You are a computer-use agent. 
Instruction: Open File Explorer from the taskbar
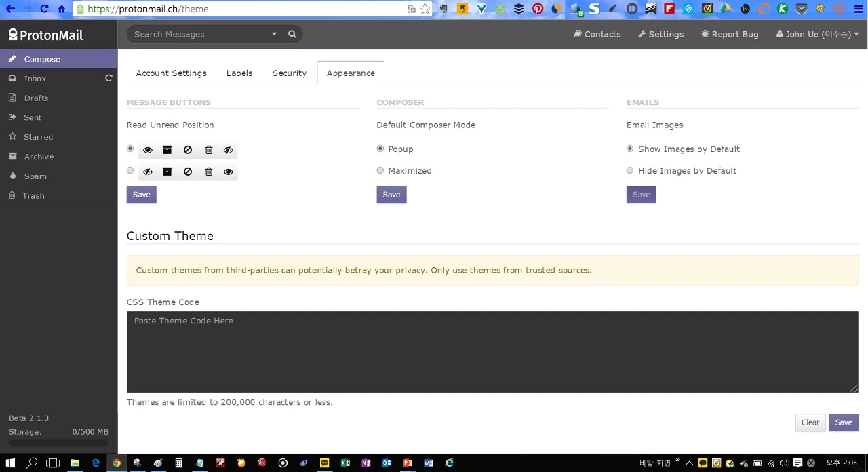pos(75,463)
